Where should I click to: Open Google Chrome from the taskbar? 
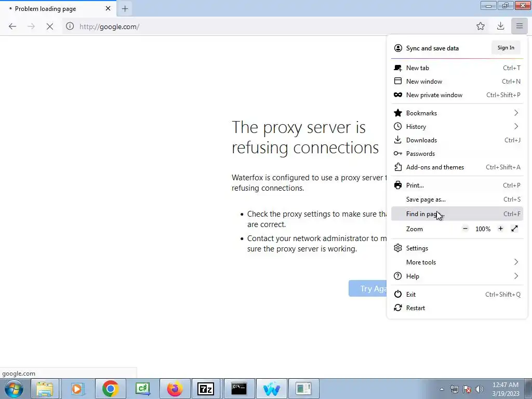110,389
